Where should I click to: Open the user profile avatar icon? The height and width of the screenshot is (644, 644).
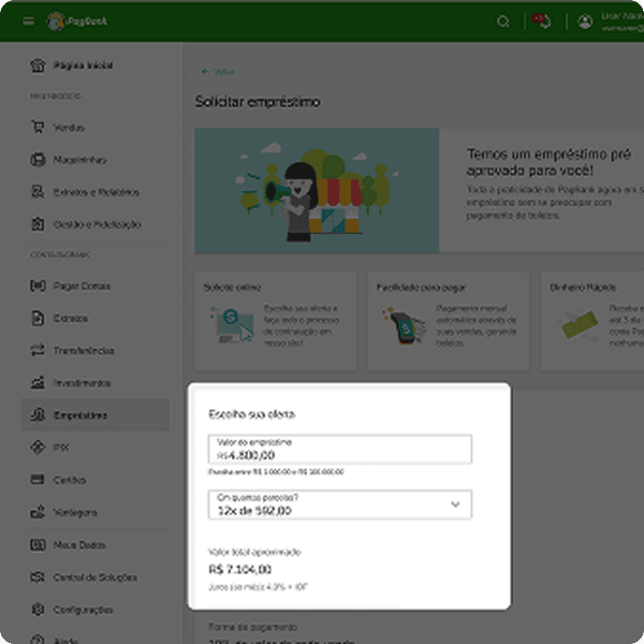point(585,22)
